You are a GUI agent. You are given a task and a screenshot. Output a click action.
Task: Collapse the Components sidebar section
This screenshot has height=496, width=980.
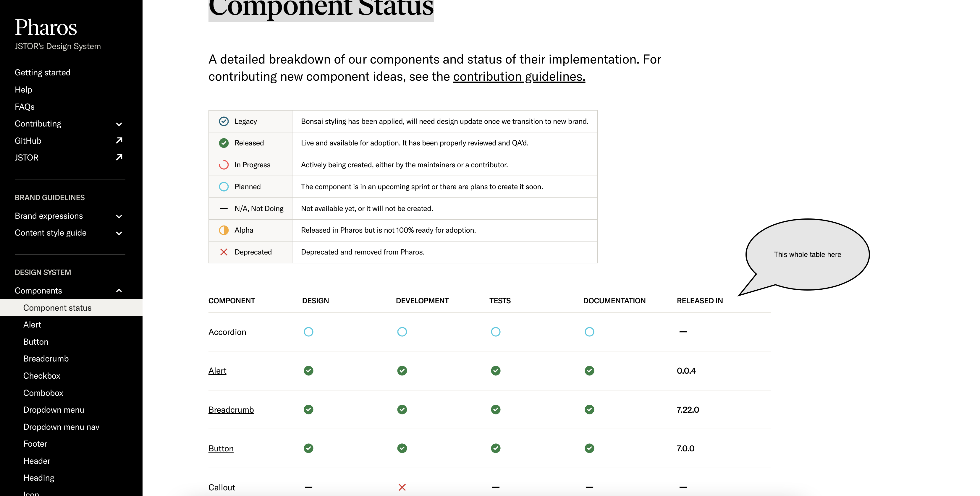[x=119, y=291]
